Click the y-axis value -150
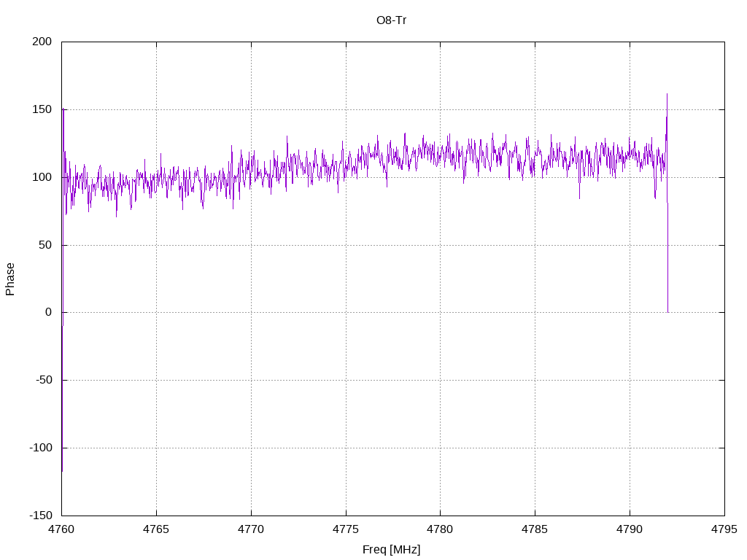The height and width of the screenshot is (560, 747). click(41, 516)
